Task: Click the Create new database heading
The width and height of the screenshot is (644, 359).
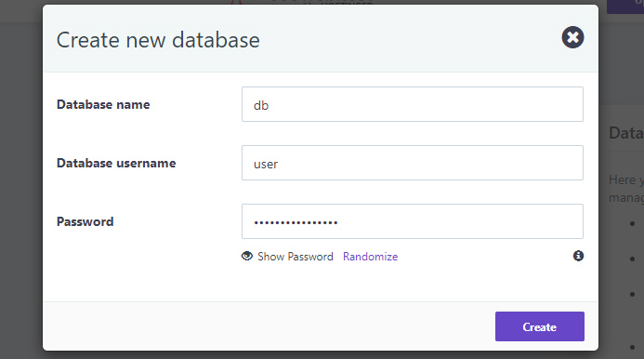Action: tap(158, 40)
